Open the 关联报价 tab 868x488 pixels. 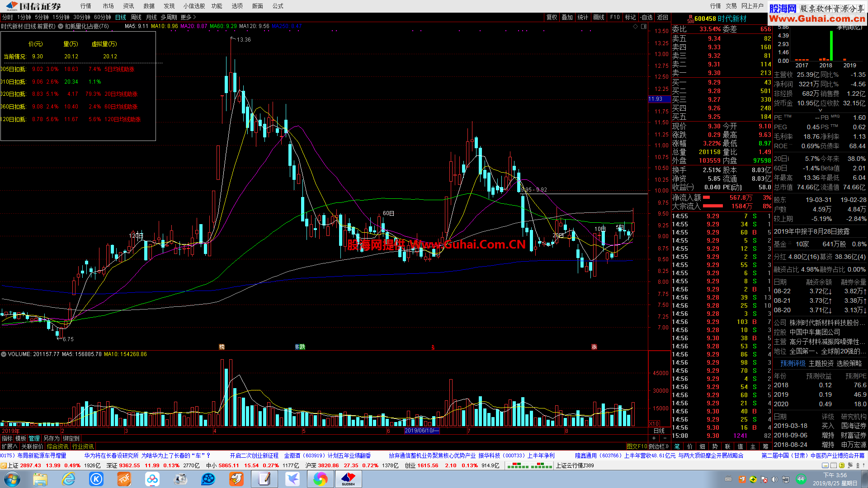[32, 446]
